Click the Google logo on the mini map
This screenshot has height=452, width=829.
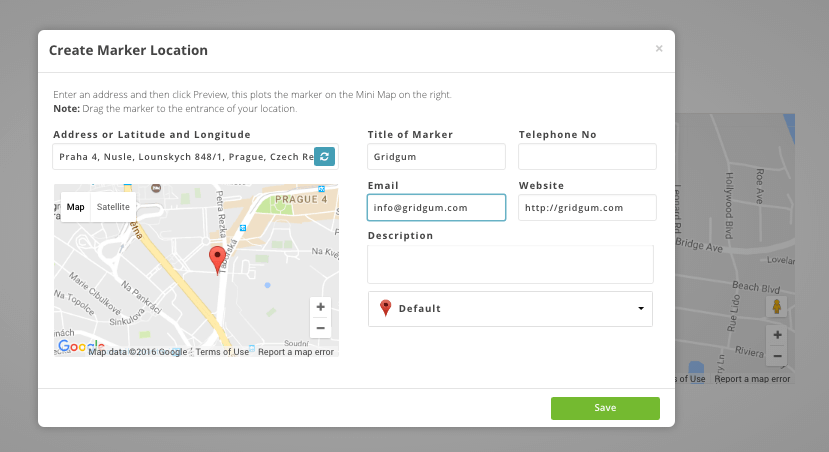pyautogui.click(x=81, y=347)
